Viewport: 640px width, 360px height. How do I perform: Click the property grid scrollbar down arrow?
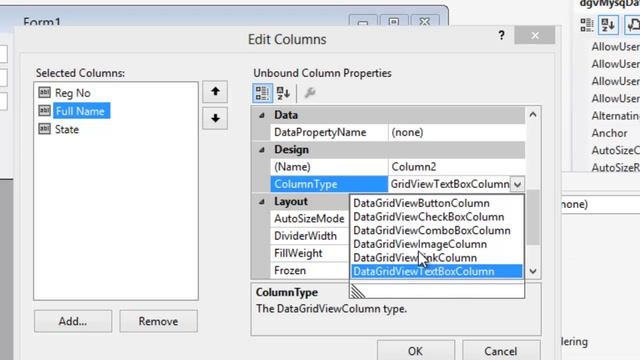coord(533,271)
